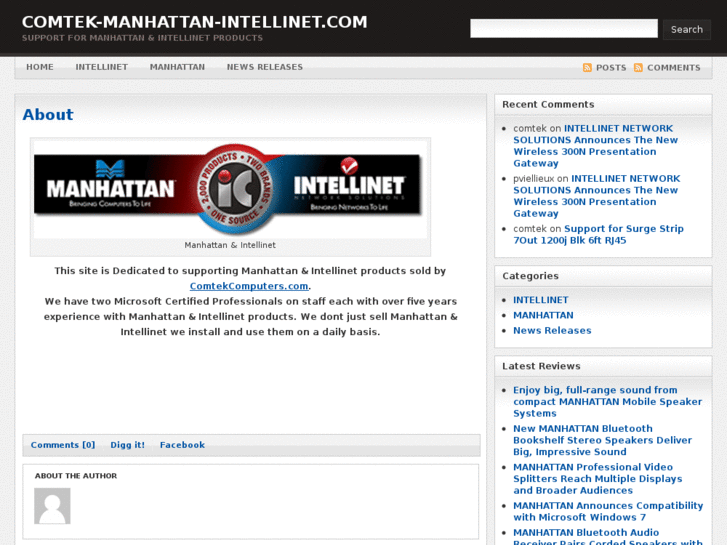Screen dimensions: 727x545
Task: Open the Posts feed link
Action: [x=611, y=68]
